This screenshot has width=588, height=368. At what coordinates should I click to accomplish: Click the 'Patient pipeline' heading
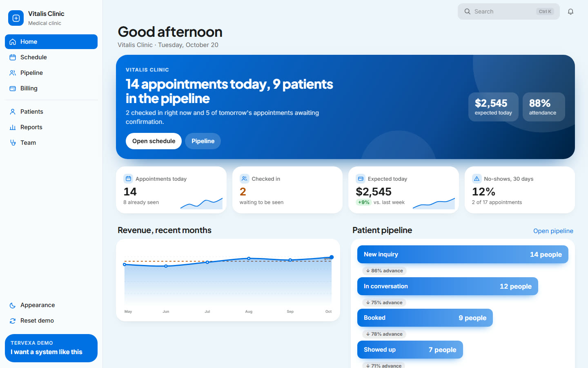click(382, 230)
